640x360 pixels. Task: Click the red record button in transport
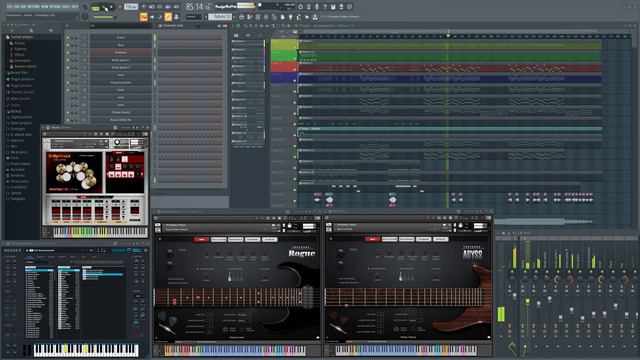[120, 7]
